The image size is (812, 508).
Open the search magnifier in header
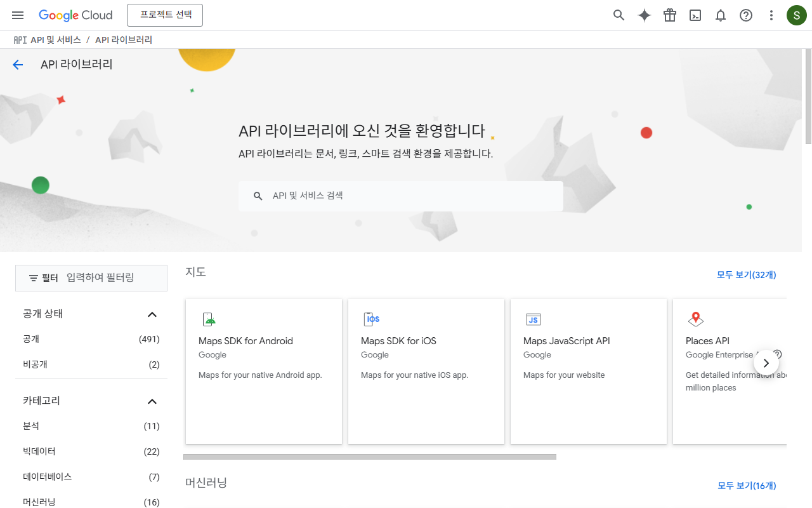(x=619, y=15)
